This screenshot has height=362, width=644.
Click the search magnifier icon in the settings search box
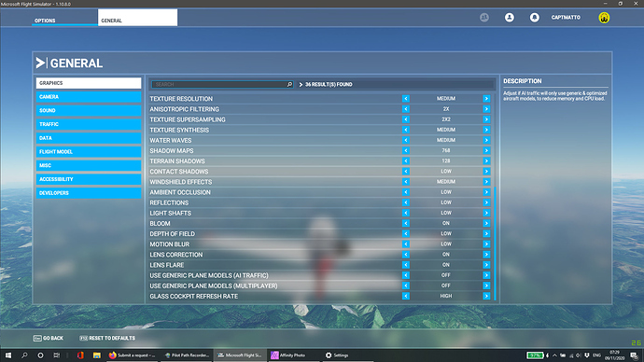(289, 84)
